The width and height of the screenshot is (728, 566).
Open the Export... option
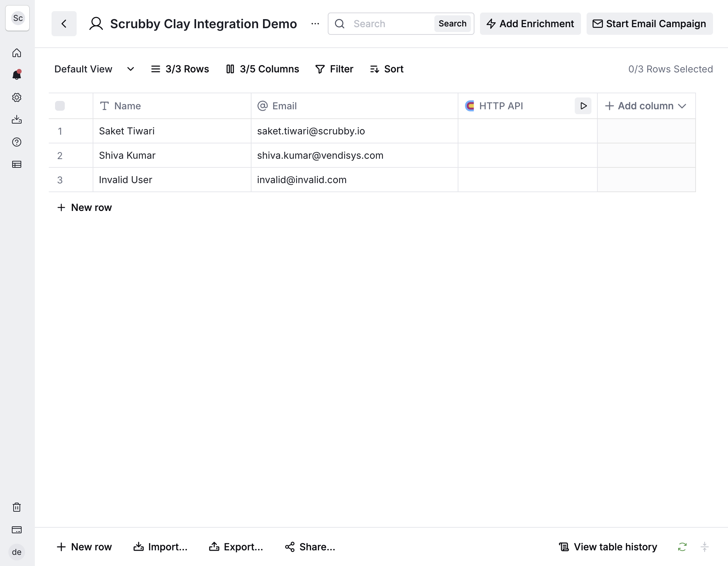pyautogui.click(x=236, y=547)
